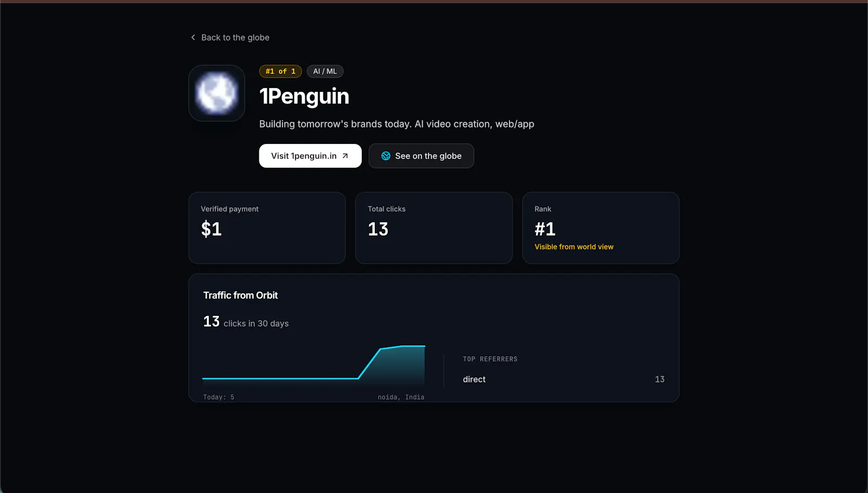This screenshot has width=868, height=493.
Task: Click the TOP REFERRERS label
Action: (490, 359)
